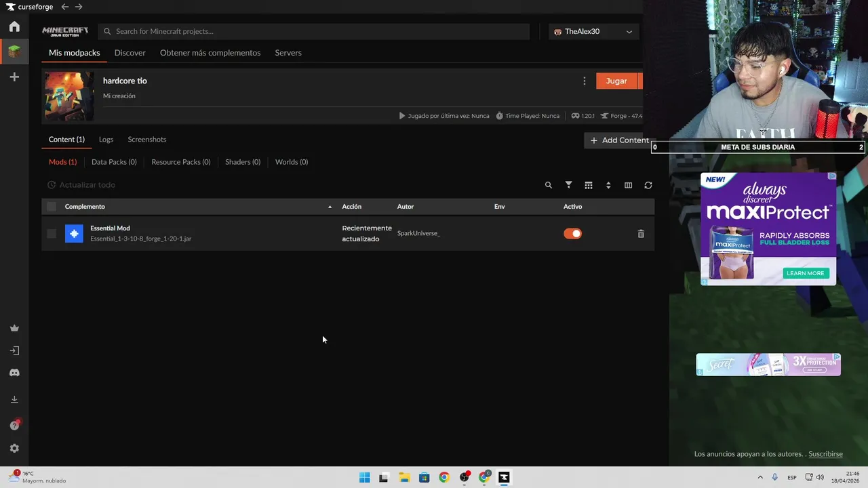Open Mis modpacks tab

click(74, 53)
